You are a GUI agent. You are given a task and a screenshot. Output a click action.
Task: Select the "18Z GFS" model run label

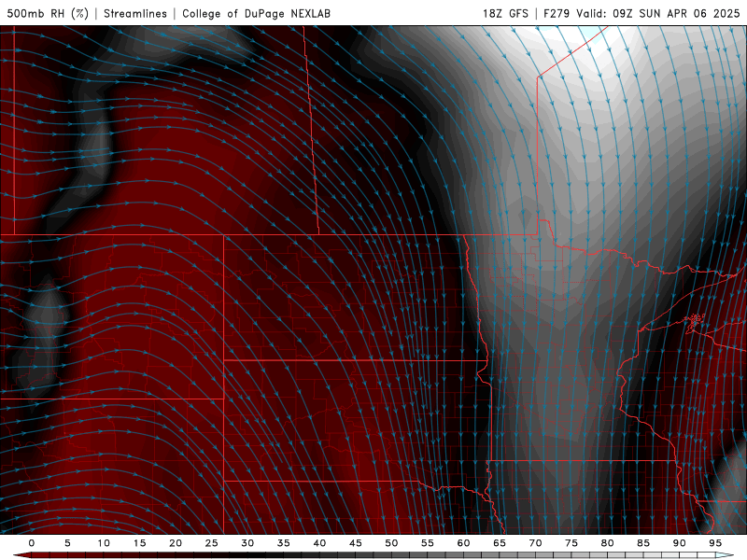[x=505, y=13]
